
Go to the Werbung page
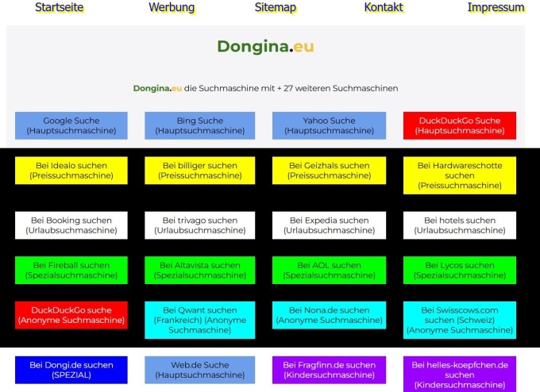[x=172, y=7]
